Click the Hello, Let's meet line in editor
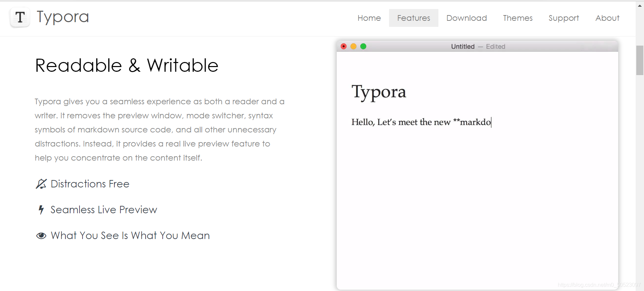 421,122
